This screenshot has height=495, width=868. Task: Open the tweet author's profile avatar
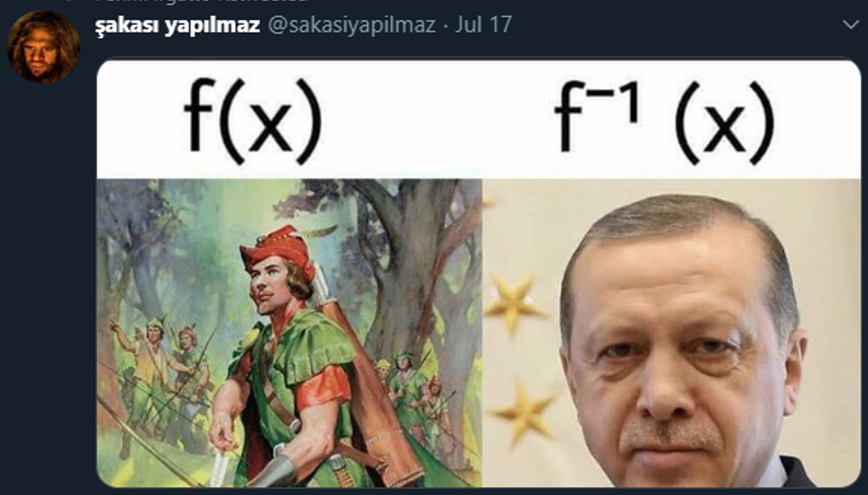pyautogui.click(x=44, y=47)
